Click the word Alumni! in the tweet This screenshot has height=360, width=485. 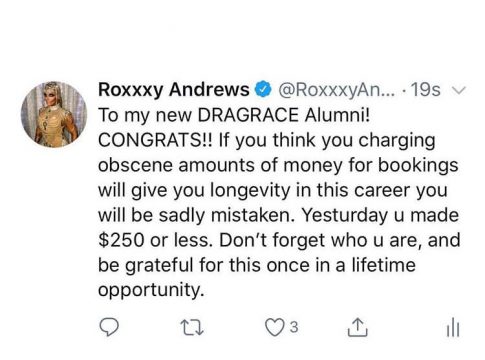tap(337, 115)
